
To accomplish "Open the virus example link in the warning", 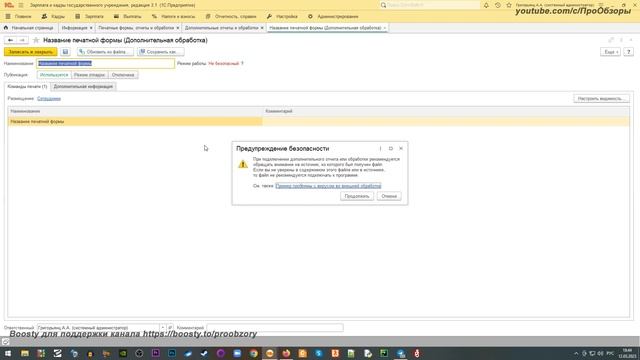I will (328, 186).
